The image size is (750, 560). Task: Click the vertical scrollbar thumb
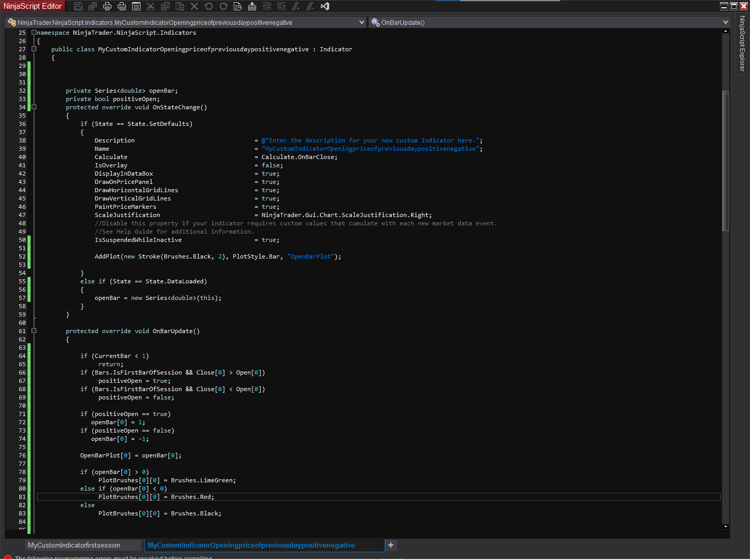[x=726, y=161]
